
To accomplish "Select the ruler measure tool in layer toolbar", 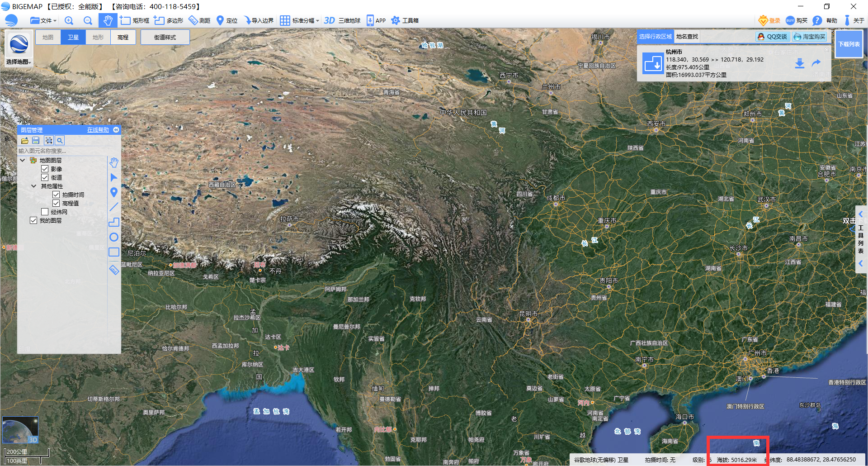I will (x=114, y=270).
